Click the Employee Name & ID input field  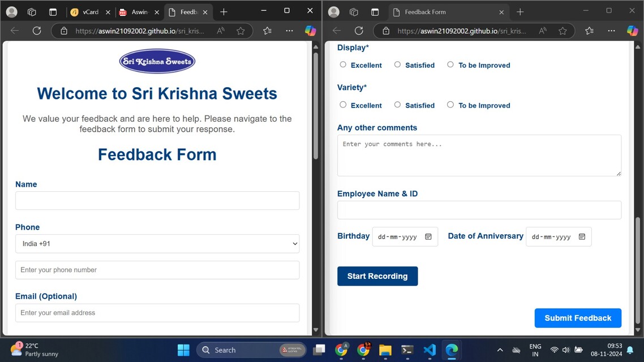(479, 210)
